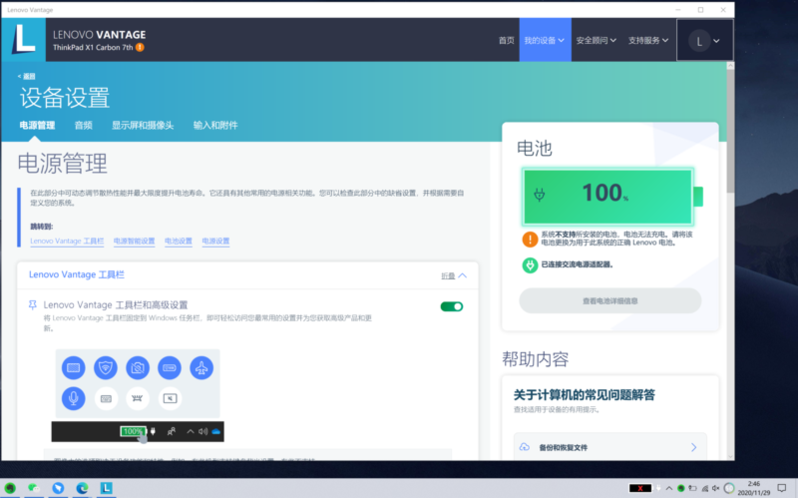Open the 安全顾问 dropdown menu
This screenshot has height=498, width=798.
click(x=596, y=40)
